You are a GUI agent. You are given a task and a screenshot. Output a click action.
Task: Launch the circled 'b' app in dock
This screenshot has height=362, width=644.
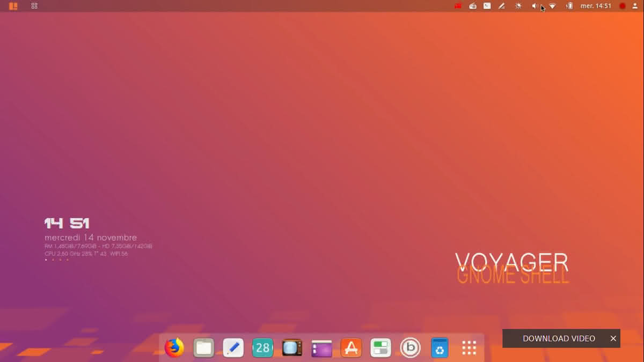[x=411, y=348]
